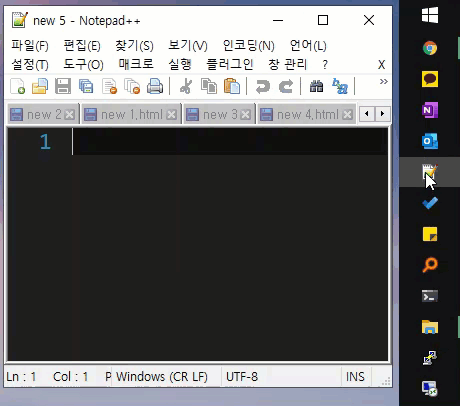The height and width of the screenshot is (406, 460).
Task: Open the PuTTY icon on the taskbar
Action: click(430, 358)
